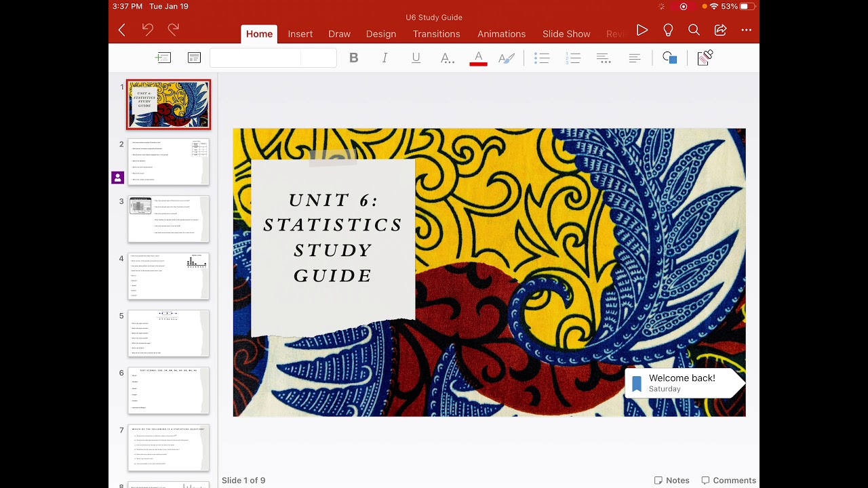Switch to the Slide Show tab
Viewport: 868px width, 488px height.
click(x=566, y=34)
